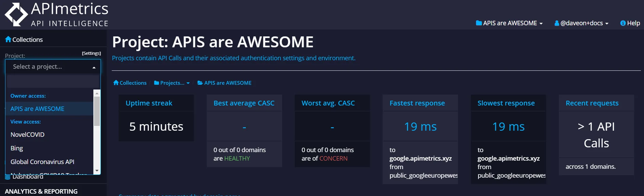
Task: Click the 5 minutes uptime value
Action: click(156, 127)
